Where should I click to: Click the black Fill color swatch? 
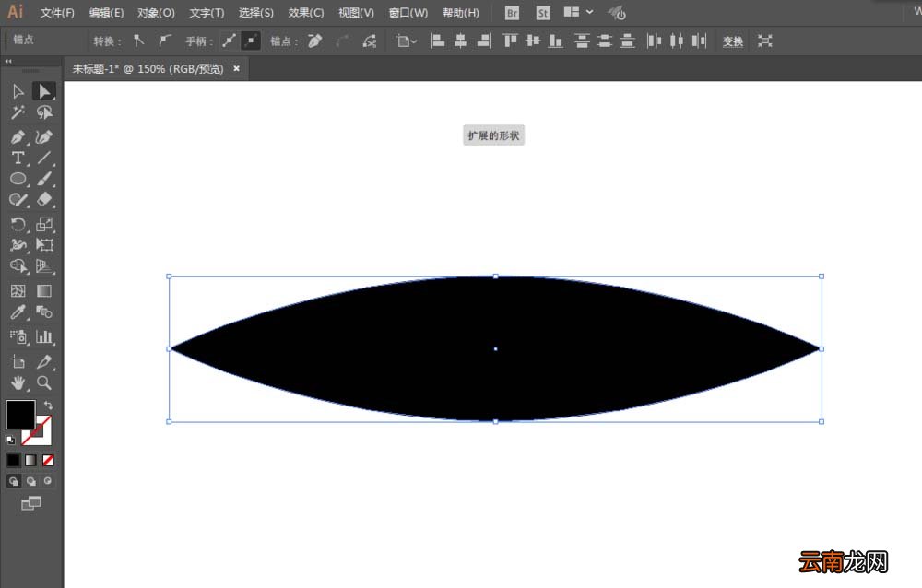[x=20, y=415]
